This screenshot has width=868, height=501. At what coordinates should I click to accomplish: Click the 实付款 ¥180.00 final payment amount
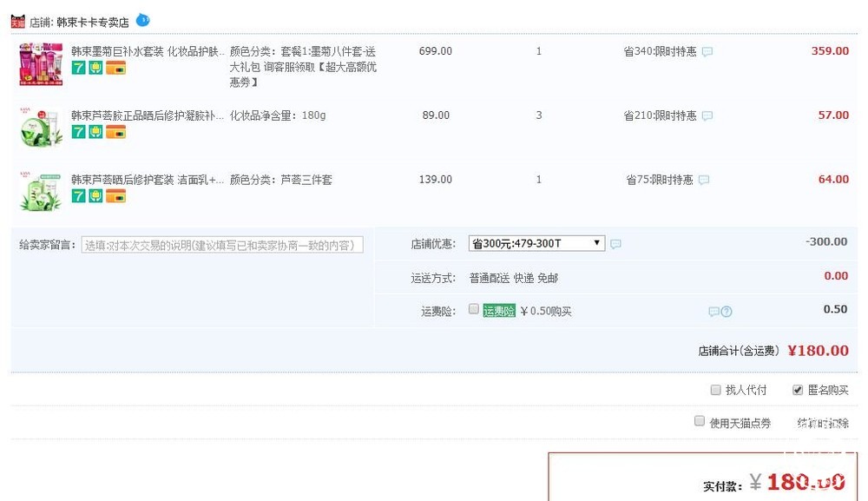tap(797, 482)
